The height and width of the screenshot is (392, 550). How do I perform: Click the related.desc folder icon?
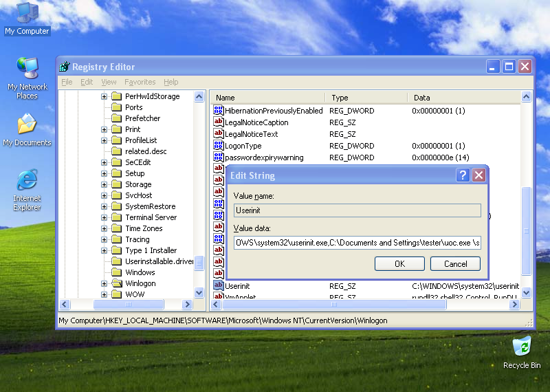coord(116,151)
